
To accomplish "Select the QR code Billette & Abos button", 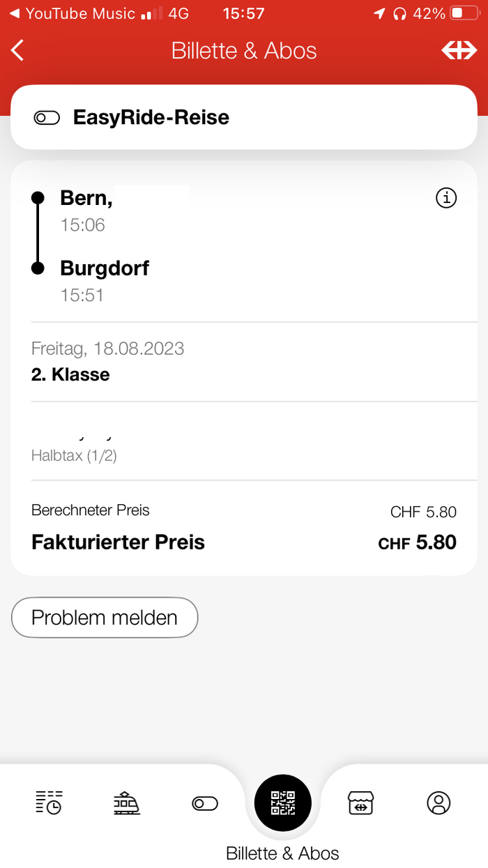I will coord(283,804).
